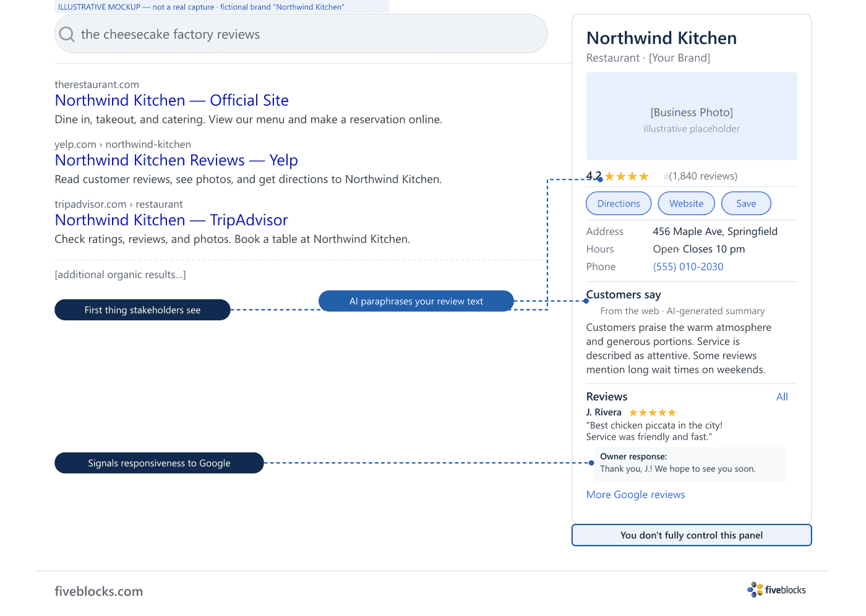Click the J. Rivera reviewer name
866x616 pixels.
(604, 413)
